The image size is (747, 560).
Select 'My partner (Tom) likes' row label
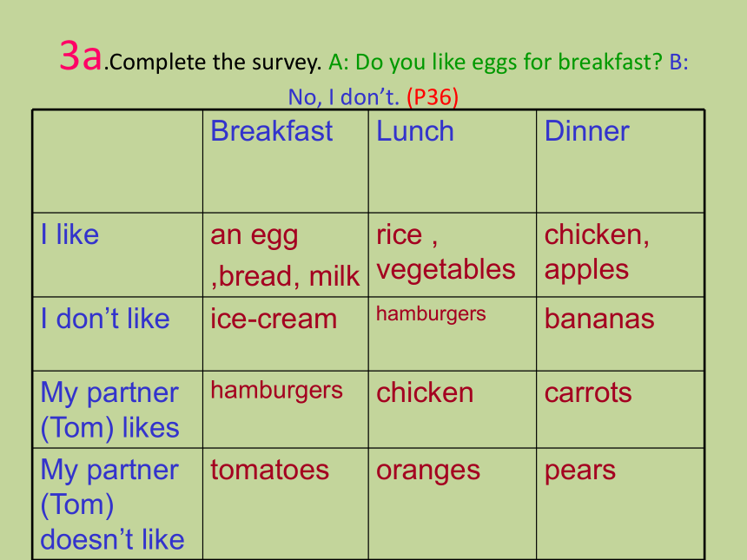pos(110,410)
